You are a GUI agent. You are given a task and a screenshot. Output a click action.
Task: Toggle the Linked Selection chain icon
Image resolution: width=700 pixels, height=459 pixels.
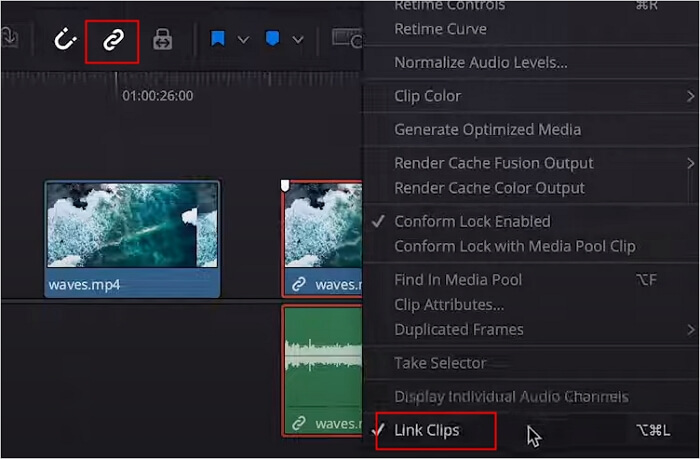click(112, 41)
